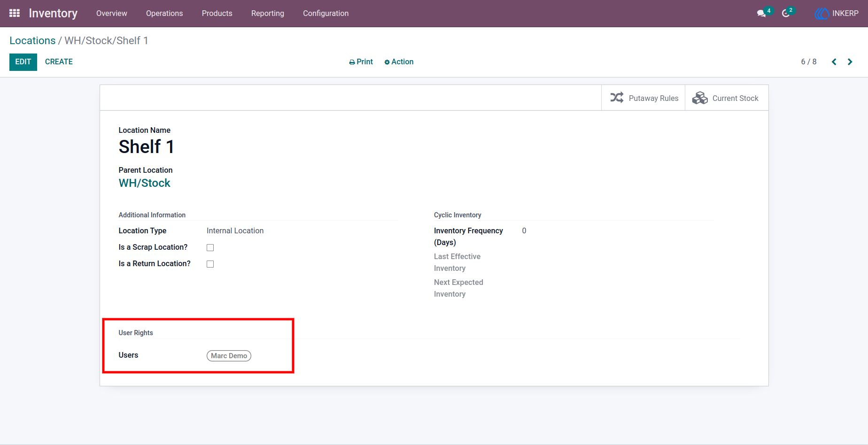Open the Products menu
The height and width of the screenshot is (445, 868).
pos(217,13)
